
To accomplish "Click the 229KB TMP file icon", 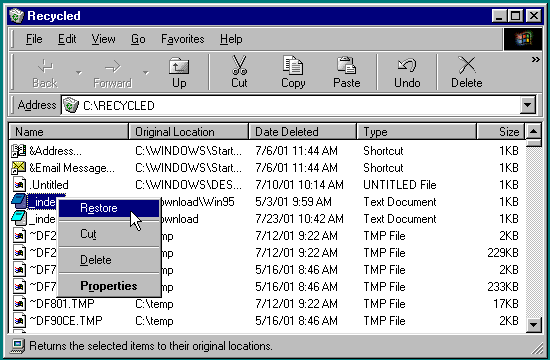I will (x=19, y=253).
